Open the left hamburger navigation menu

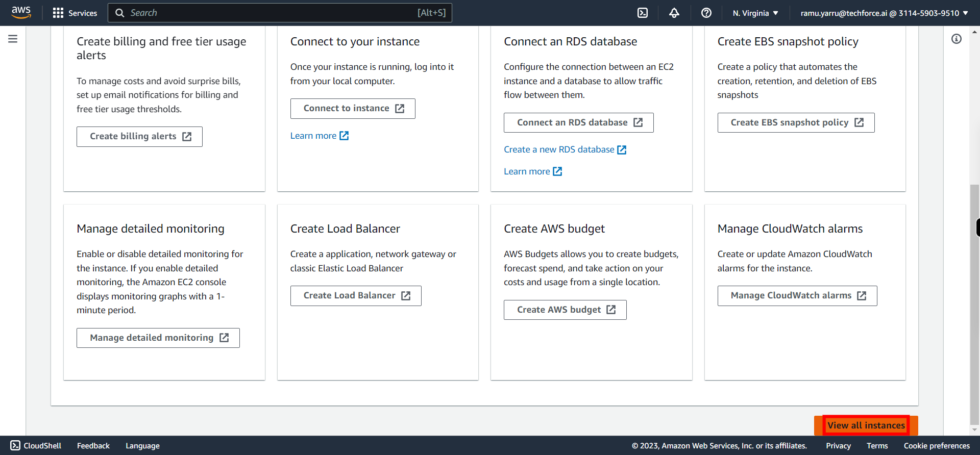point(13,39)
